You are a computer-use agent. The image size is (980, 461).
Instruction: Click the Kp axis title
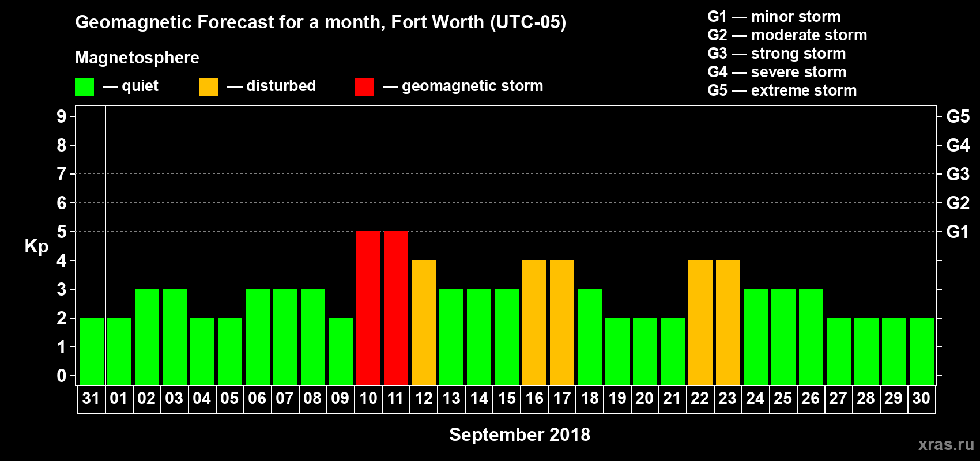coord(36,247)
